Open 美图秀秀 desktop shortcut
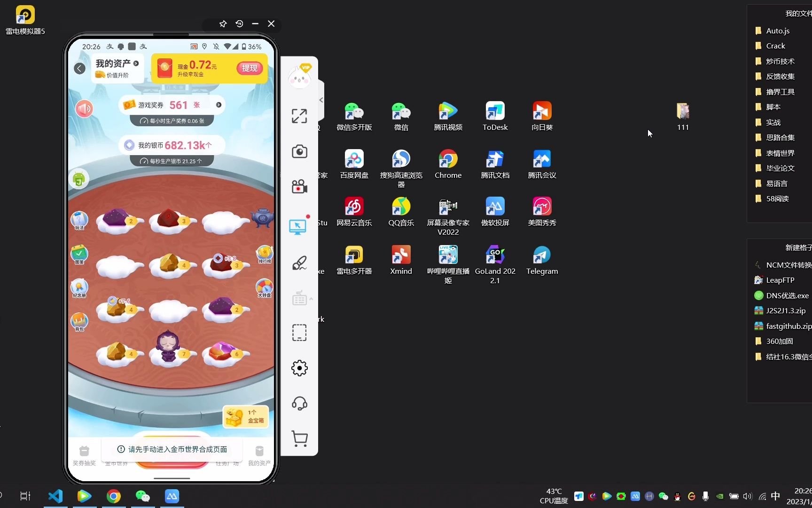Screen dimensions: 812x508 point(542,212)
